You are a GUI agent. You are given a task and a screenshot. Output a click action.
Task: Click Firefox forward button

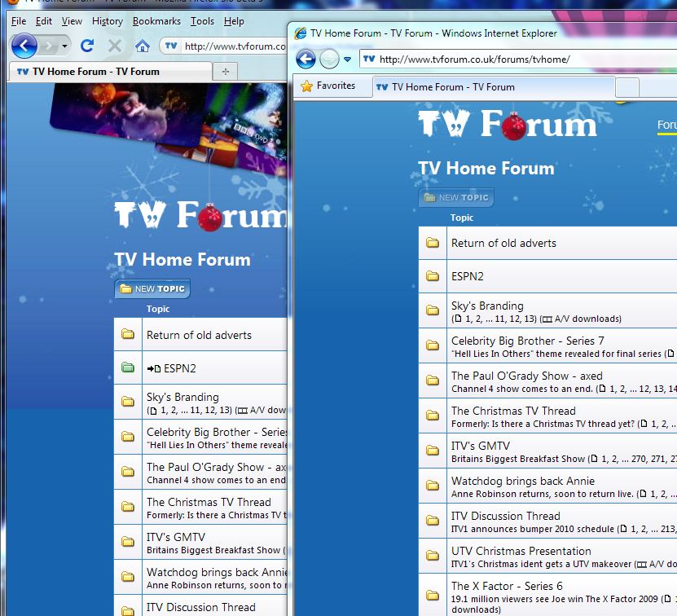(49, 46)
